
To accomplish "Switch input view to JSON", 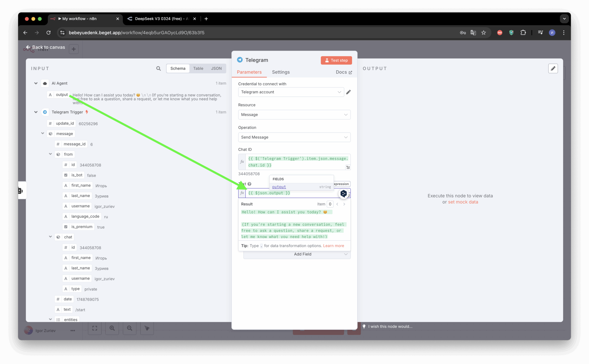I will tap(216, 68).
